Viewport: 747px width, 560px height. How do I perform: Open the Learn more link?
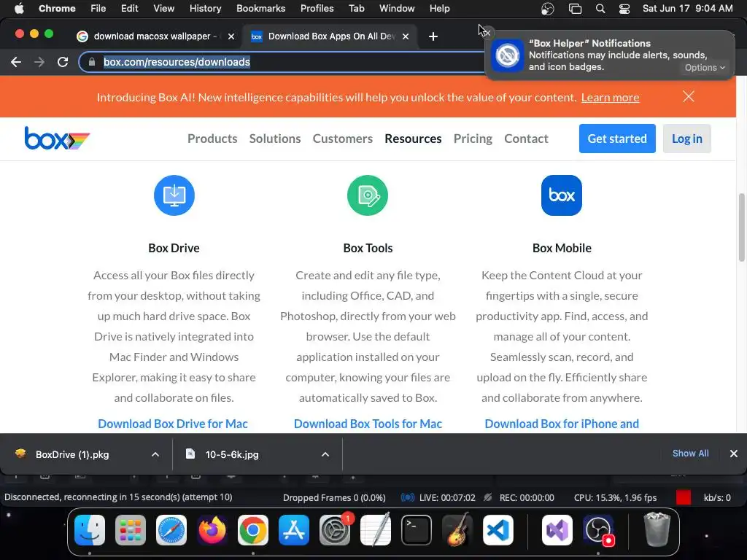[x=610, y=97]
